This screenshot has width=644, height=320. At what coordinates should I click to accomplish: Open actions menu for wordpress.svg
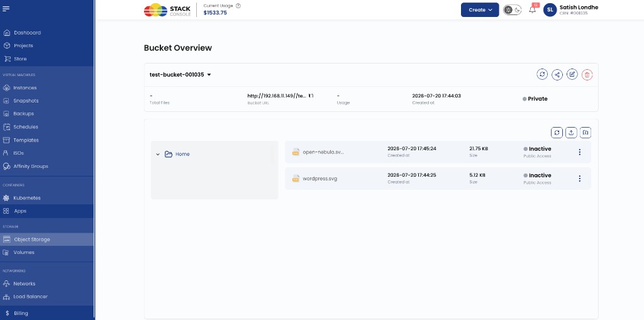tap(579, 179)
